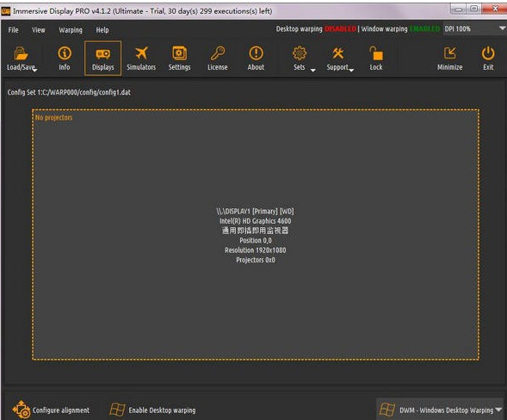Open the DWM - Windows Desktop Warping dropdown
The width and height of the screenshot is (507, 420).
pos(441,410)
